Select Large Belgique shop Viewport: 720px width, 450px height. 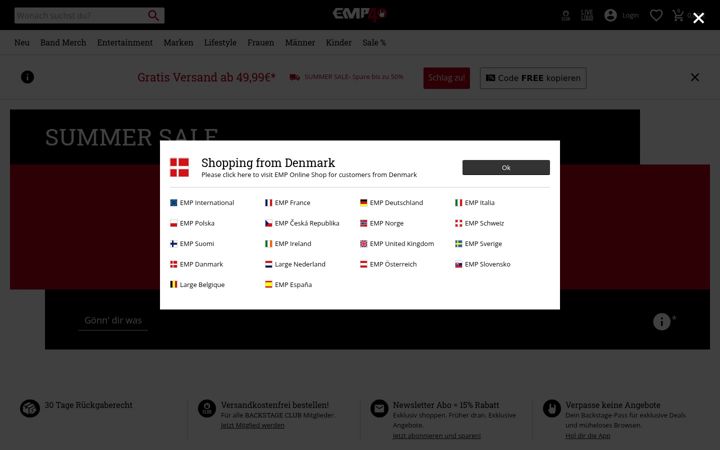click(x=197, y=285)
